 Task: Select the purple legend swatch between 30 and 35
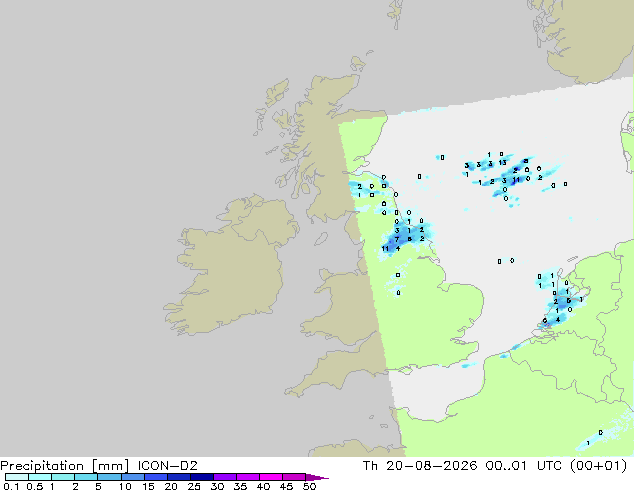coord(225,477)
